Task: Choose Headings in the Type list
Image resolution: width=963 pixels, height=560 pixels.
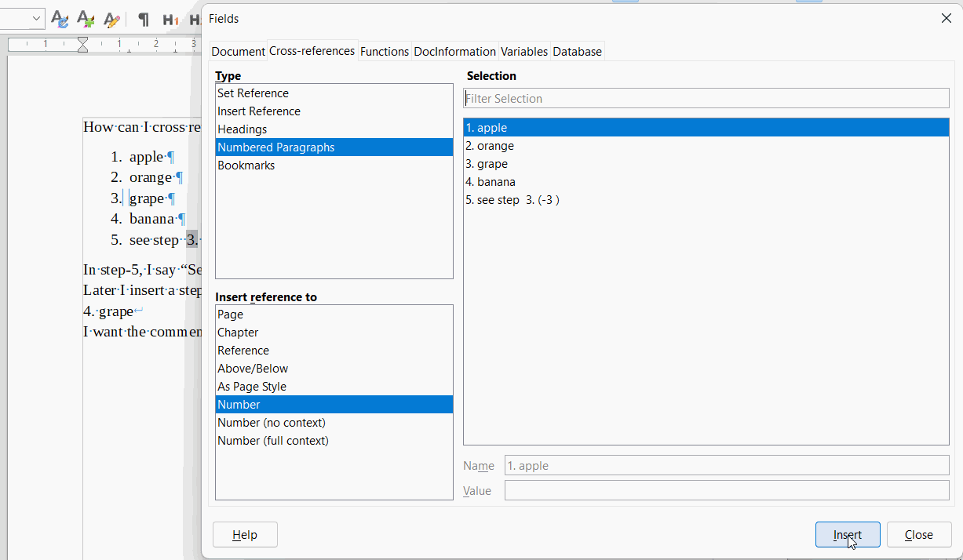Action: [x=243, y=129]
